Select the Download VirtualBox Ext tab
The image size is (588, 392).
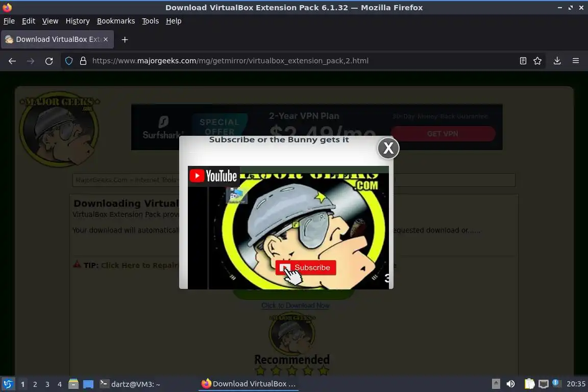coord(57,39)
